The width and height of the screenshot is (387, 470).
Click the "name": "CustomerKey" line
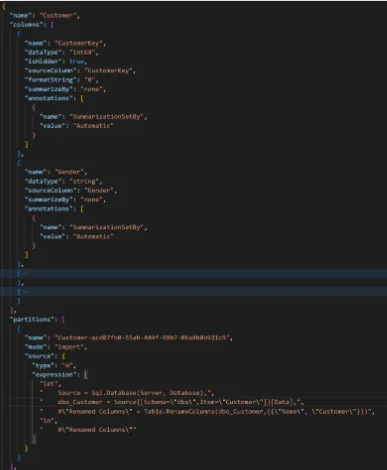tap(65, 43)
